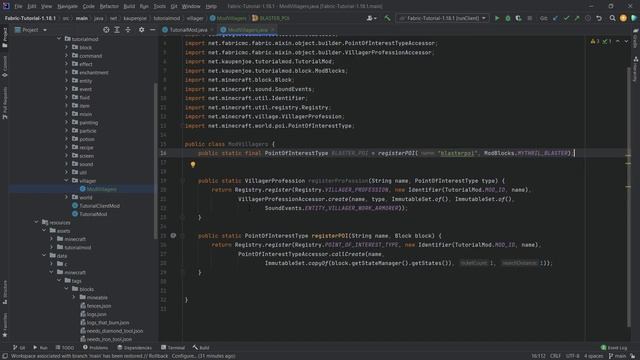This screenshot has height=360, width=640.
Task: Push commits with Git arrow icon
Action: [577, 18]
